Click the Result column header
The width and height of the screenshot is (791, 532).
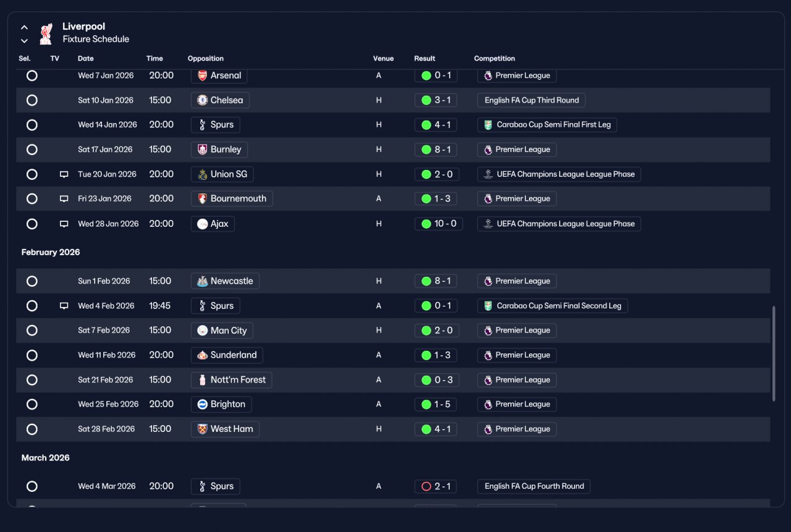(x=425, y=59)
